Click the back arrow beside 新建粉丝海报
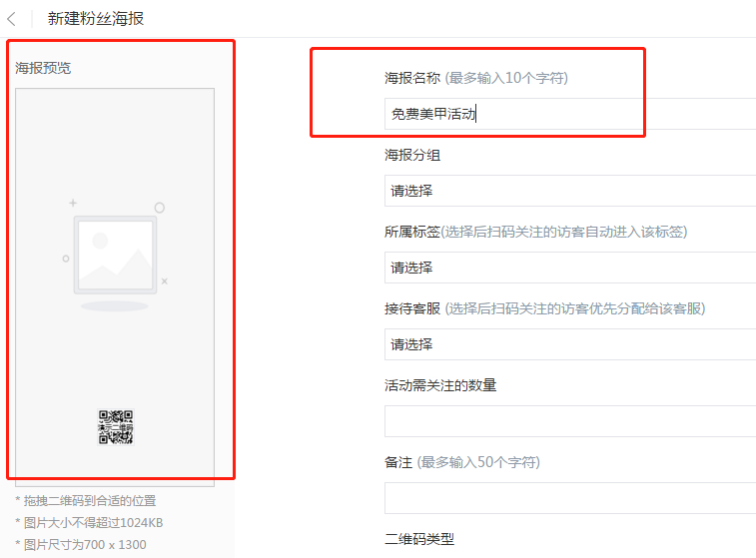Screen dimensions: 756x558 click(x=12, y=18)
